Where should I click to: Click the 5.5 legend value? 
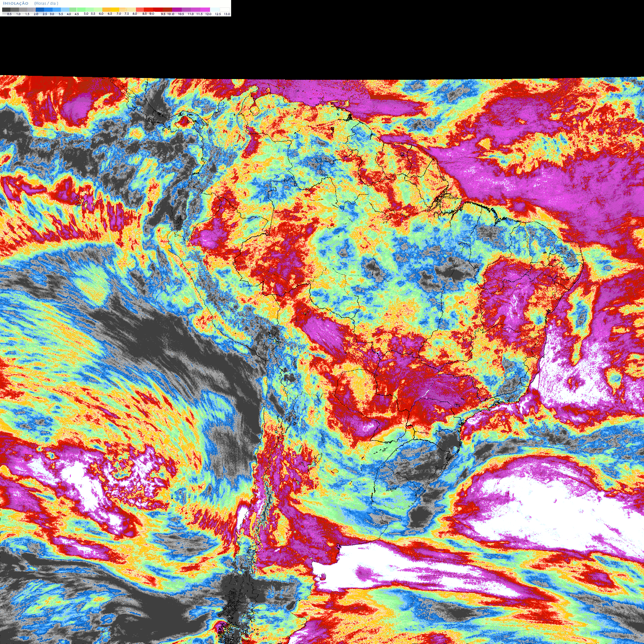tap(93, 14)
